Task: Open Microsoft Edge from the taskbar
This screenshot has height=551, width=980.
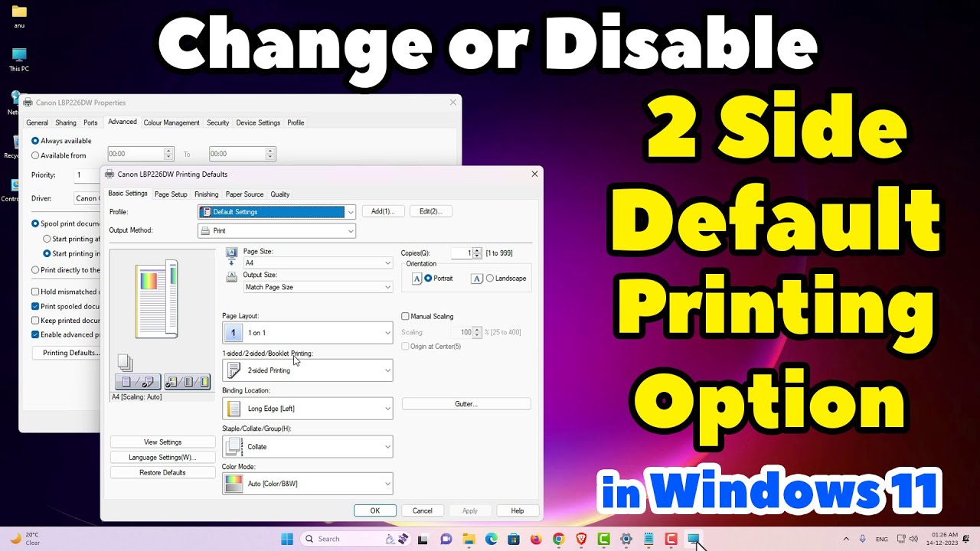Action: tap(491, 539)
